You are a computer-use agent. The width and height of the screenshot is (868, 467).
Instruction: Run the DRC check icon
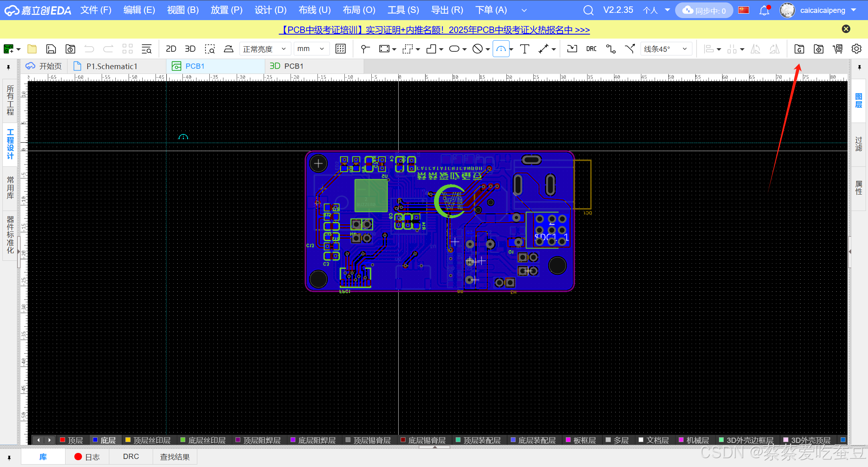point(591,49)
